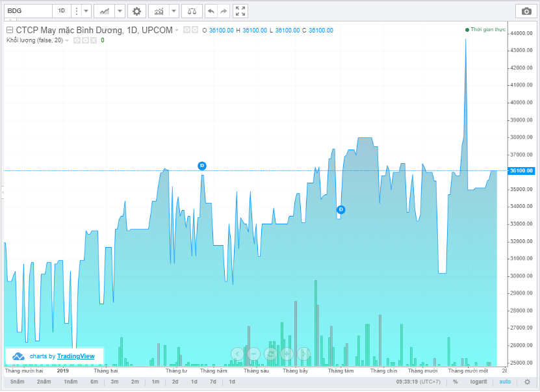Open the area chart style button
The image size is (540, 392).
[105, 11]
